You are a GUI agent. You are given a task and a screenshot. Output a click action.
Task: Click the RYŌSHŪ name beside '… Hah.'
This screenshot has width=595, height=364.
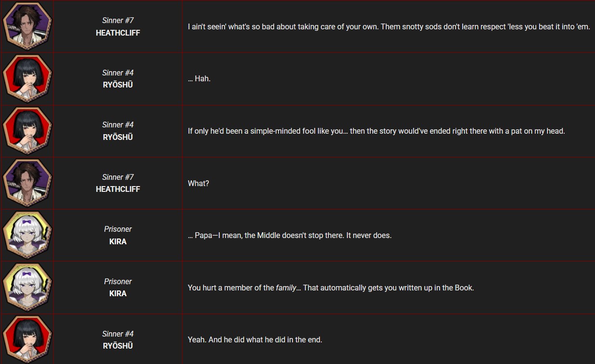pos(118,85)
